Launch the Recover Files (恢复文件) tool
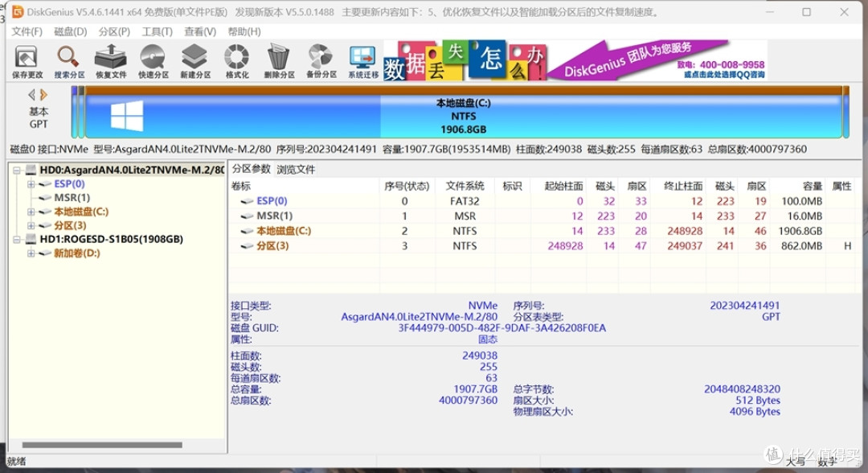This screenshot has width=868, height=473. coord(111,61)
